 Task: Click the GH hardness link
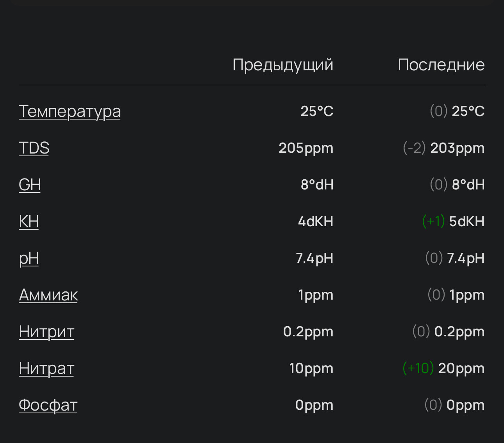30,185
